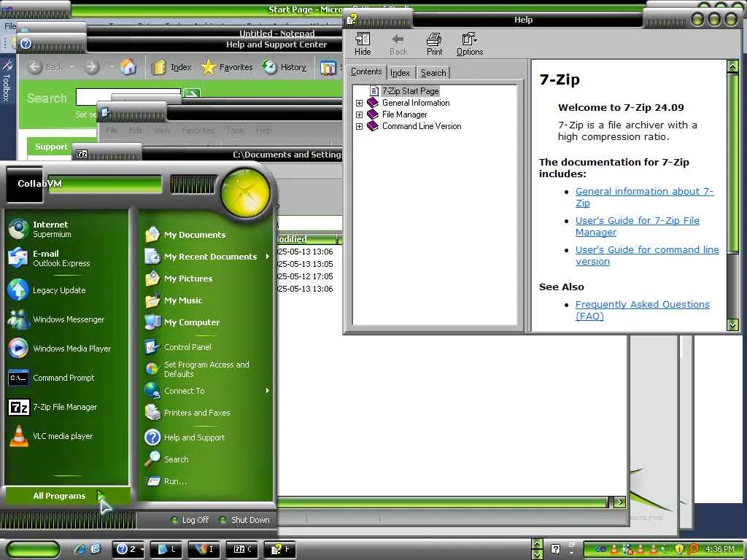This screenshot has height=560, width=747.
Task: Click the Start button on taskbar
Action: click(34, 550)
